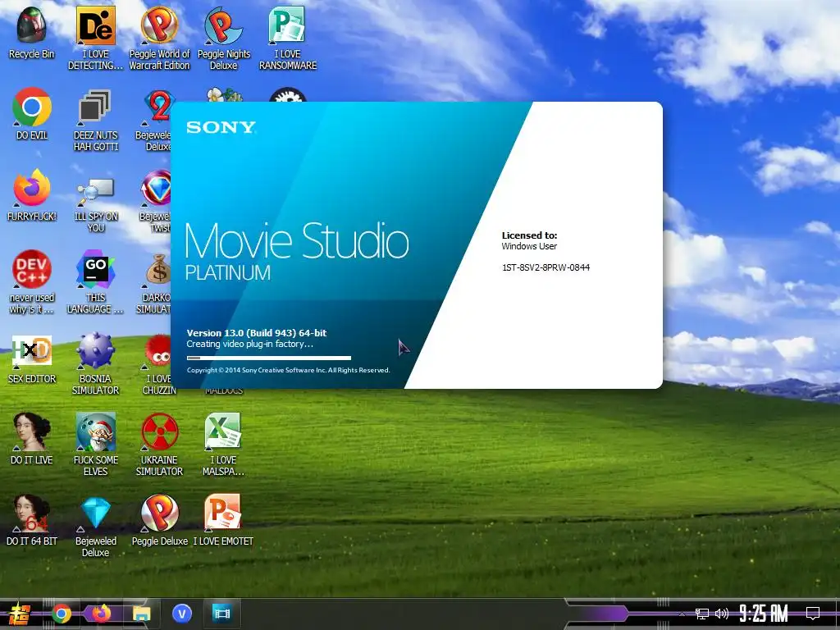The height and width of the screenshot is (630, 840).
Task: Launch the Peggle Nights Deluxe shortcut
Action: click(223, 38)
